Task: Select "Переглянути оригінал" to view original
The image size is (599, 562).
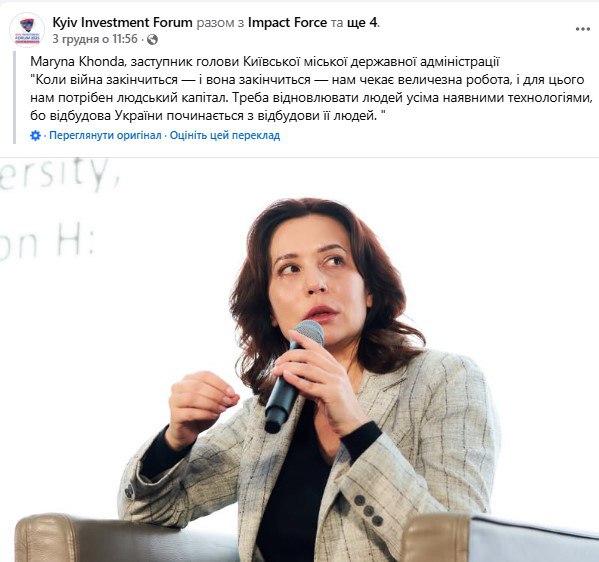Action: 105,135
